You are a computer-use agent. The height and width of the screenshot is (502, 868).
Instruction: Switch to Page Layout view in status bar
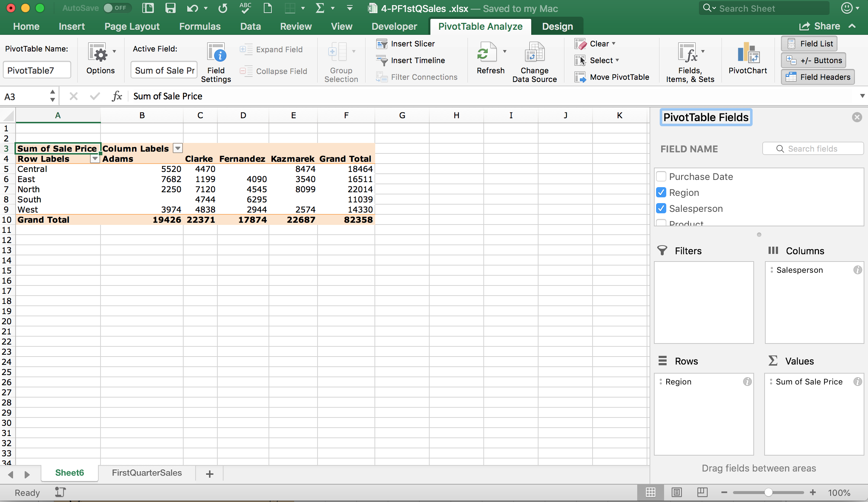[x=676, y=492]
